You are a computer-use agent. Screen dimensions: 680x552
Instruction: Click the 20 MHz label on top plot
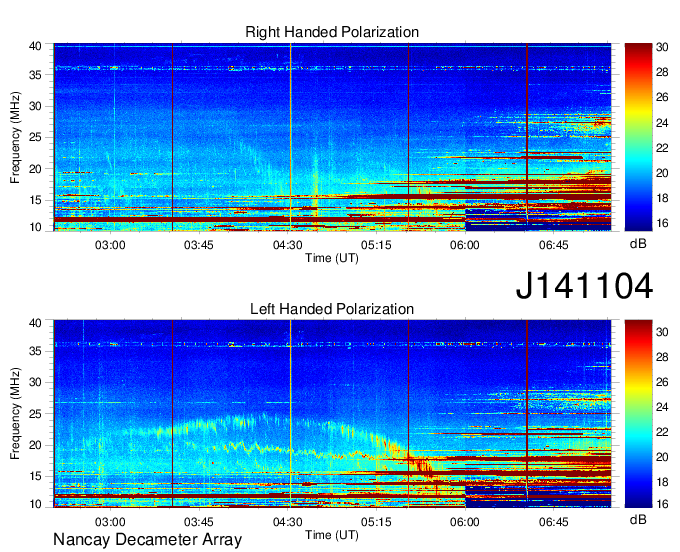click(x=35, y=169)
